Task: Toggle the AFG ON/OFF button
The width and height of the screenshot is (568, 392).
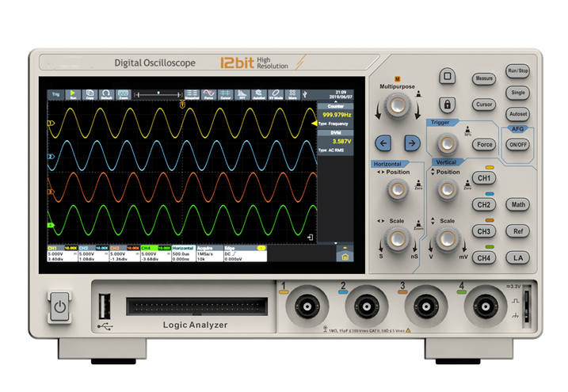Action: click(x=518, y=145)
